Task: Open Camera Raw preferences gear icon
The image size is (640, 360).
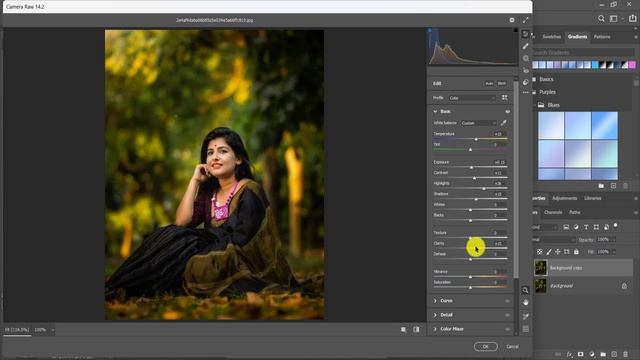Action: point(512,20)
